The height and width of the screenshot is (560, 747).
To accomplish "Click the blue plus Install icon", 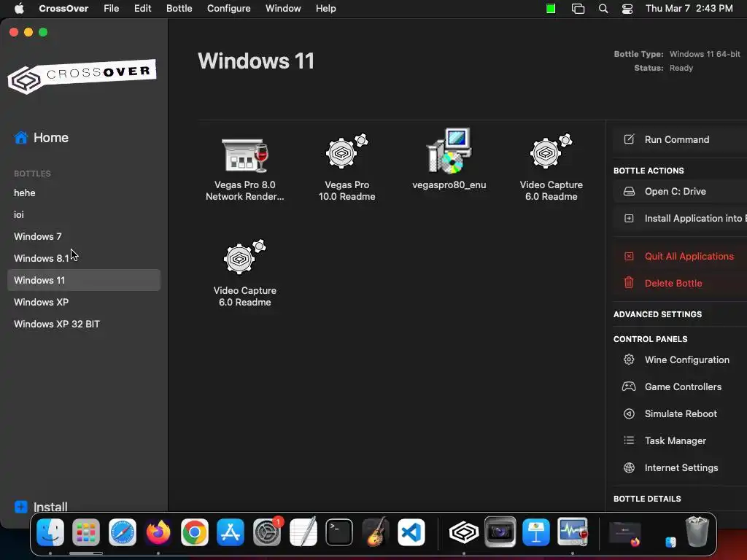I will (21, 507).
